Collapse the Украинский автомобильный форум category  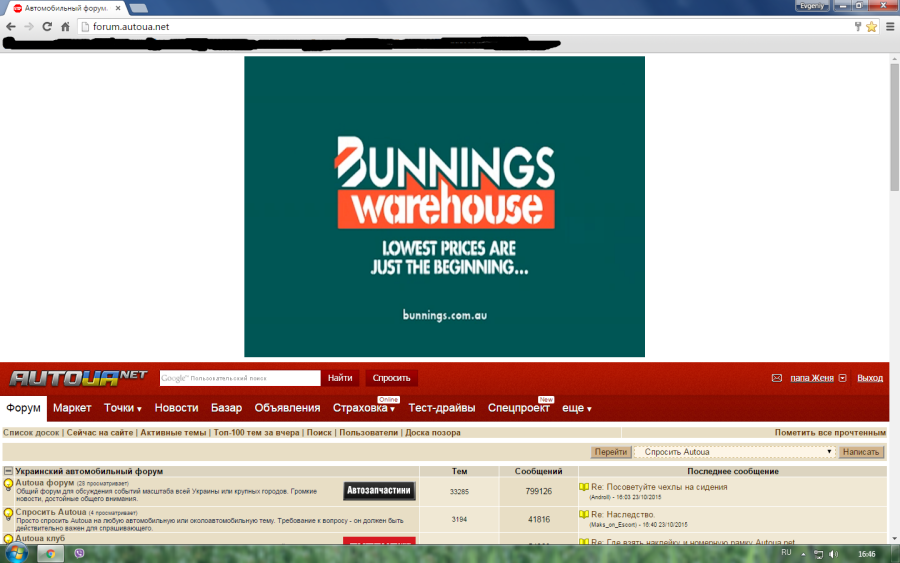8,471
